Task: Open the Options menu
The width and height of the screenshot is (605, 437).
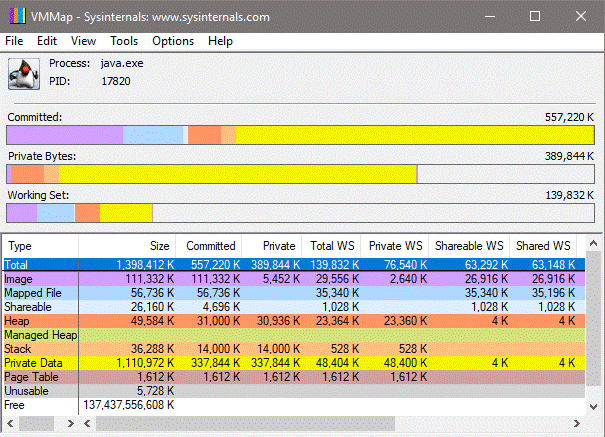Action: tap(173, 41)
